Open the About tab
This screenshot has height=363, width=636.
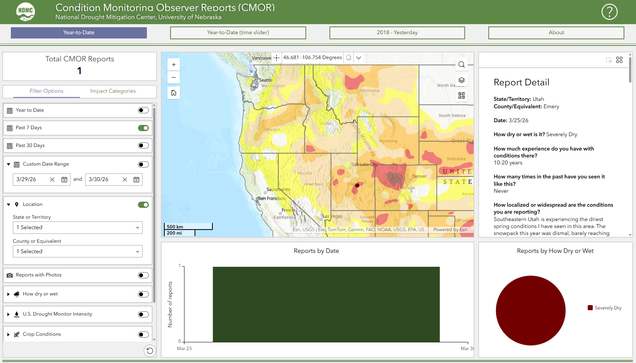[x=556, y=32]
